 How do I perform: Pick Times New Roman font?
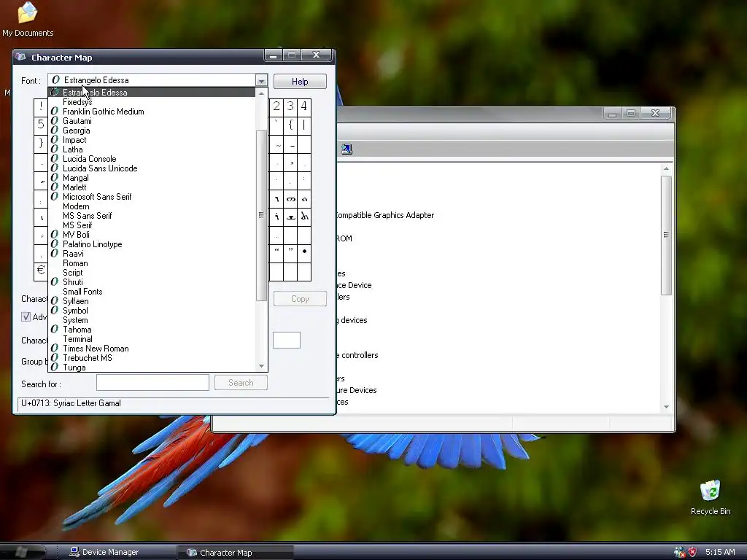(x=152, y=349)
